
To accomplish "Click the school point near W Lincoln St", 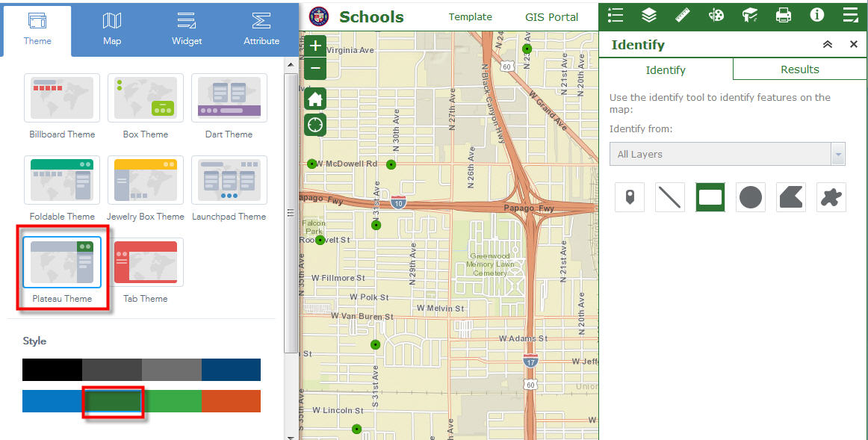I will click(x=356, y=428).
